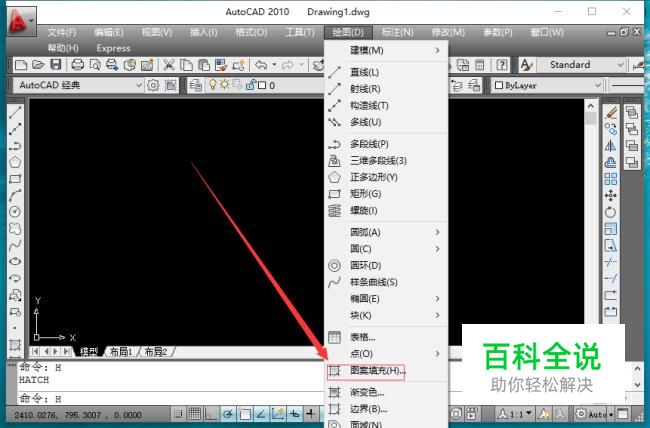The image size is (650, 428).
Task: Click the Paste clipboard icon
Action: coord(203,65)
